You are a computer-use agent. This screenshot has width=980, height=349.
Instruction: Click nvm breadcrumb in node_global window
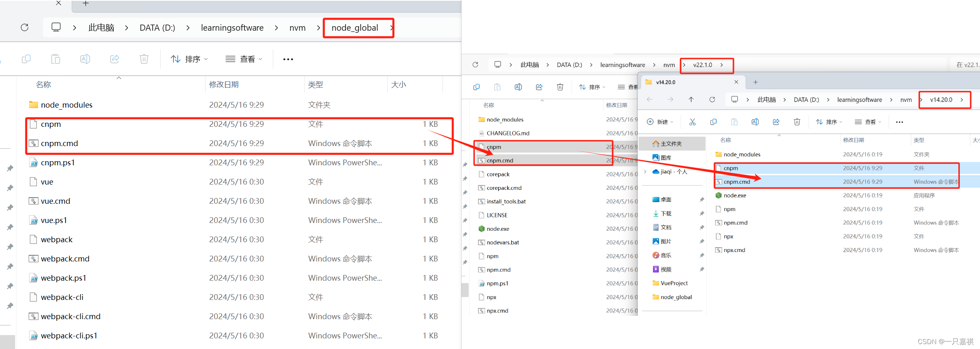click(x=297, y=28)
